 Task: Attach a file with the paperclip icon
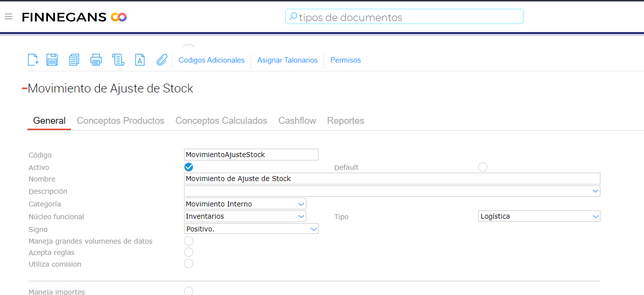tap(161, 60)
